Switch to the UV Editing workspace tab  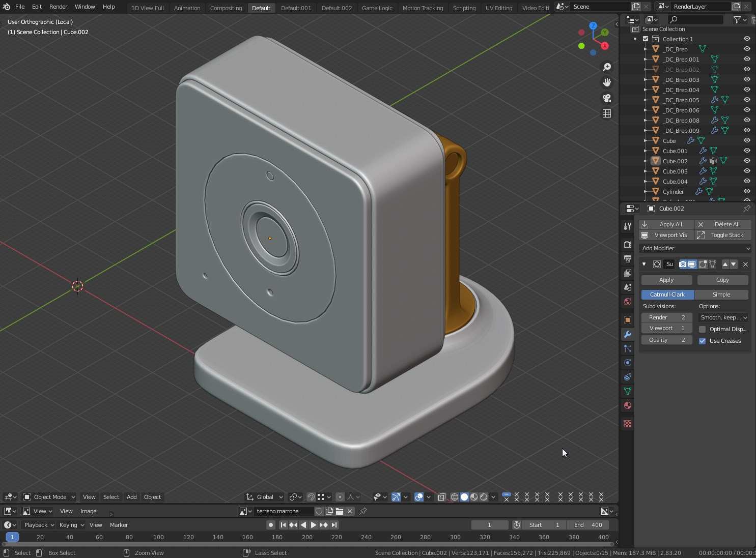pos(498,8)
